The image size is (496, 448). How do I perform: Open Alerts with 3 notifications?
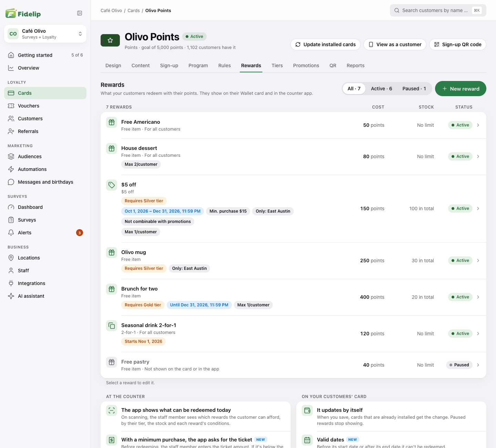[45, 233]
